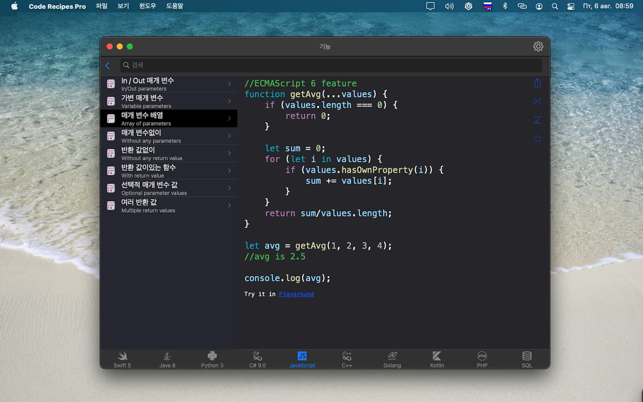Go back using the blue chevron

pos(107,66)
